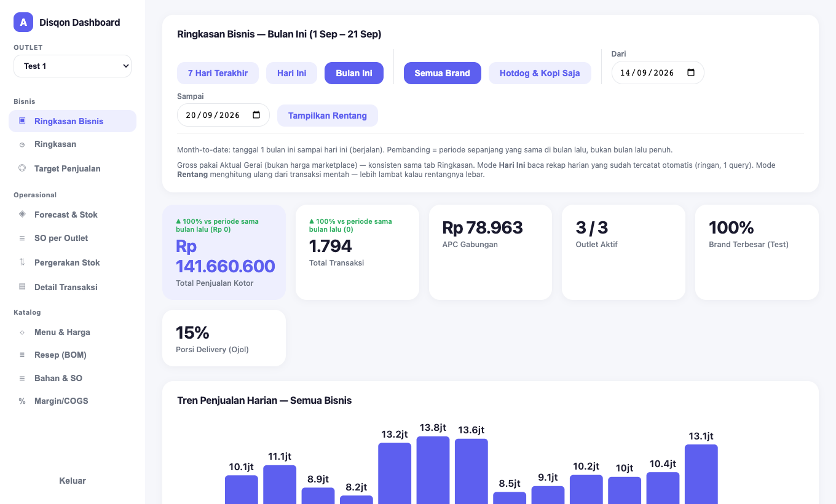The height and width of the screenshot is (504, 836).
Task: Open the Outlet dropdown showing Test 1
Action: [x=73, y=66]
